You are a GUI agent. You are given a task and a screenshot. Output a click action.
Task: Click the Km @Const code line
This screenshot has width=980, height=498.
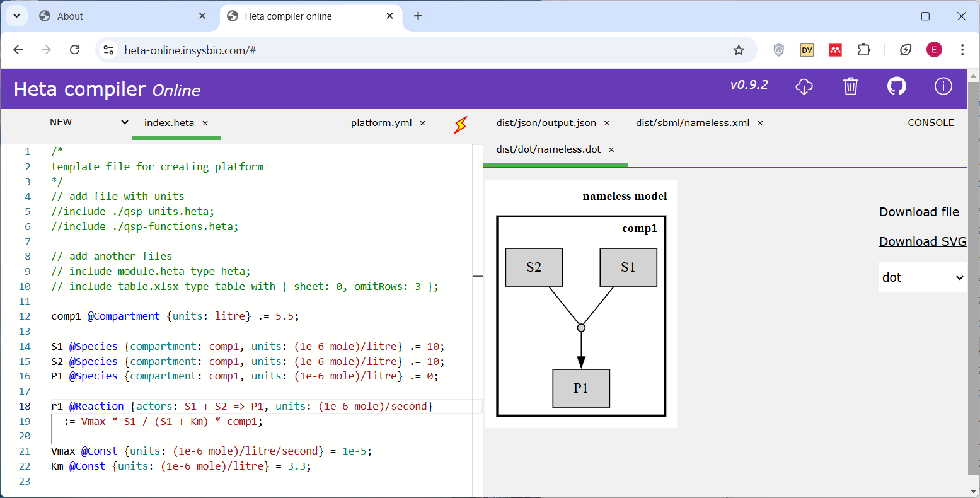coord(182,466)
